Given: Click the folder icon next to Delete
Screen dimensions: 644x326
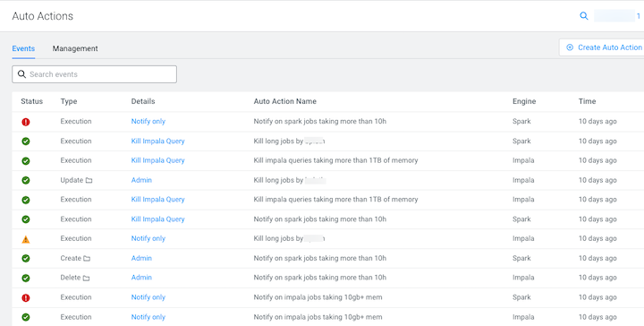Looking at the screenshot, I should pos(86,279).
